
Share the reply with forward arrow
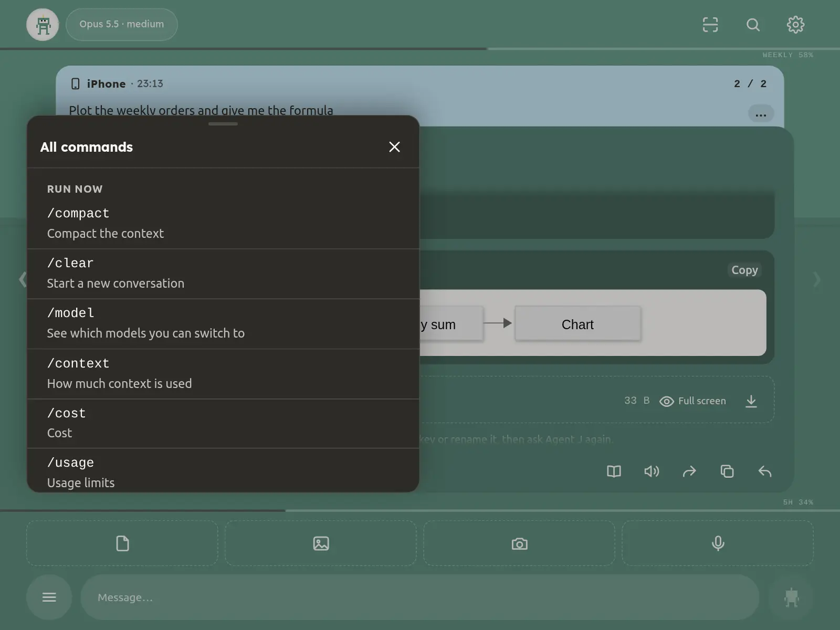[x=689, y=471]
